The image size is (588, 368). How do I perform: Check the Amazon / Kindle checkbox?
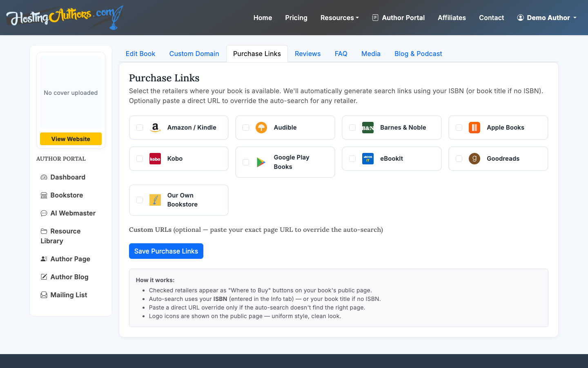coord(140,128)
